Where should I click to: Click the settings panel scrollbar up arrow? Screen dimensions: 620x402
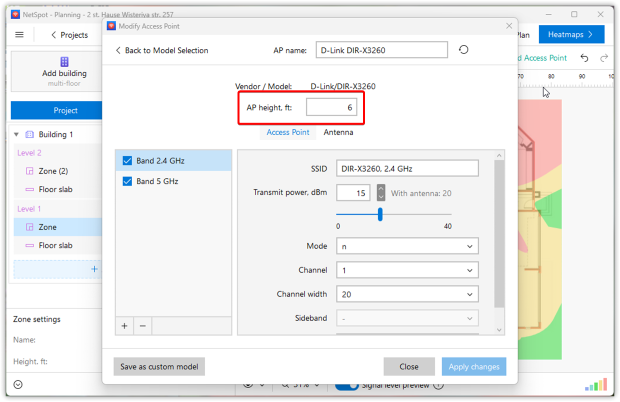(499, 155)
